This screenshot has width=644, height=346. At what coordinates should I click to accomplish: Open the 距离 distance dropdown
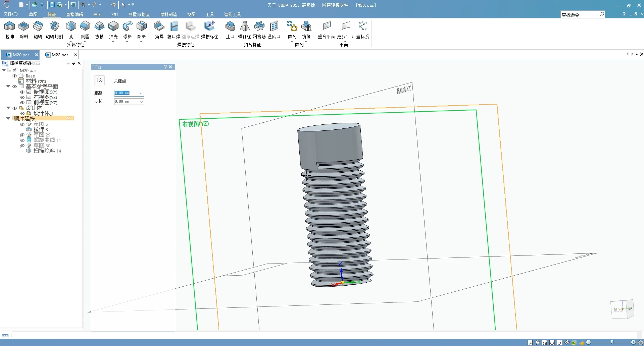pos(141,93)
